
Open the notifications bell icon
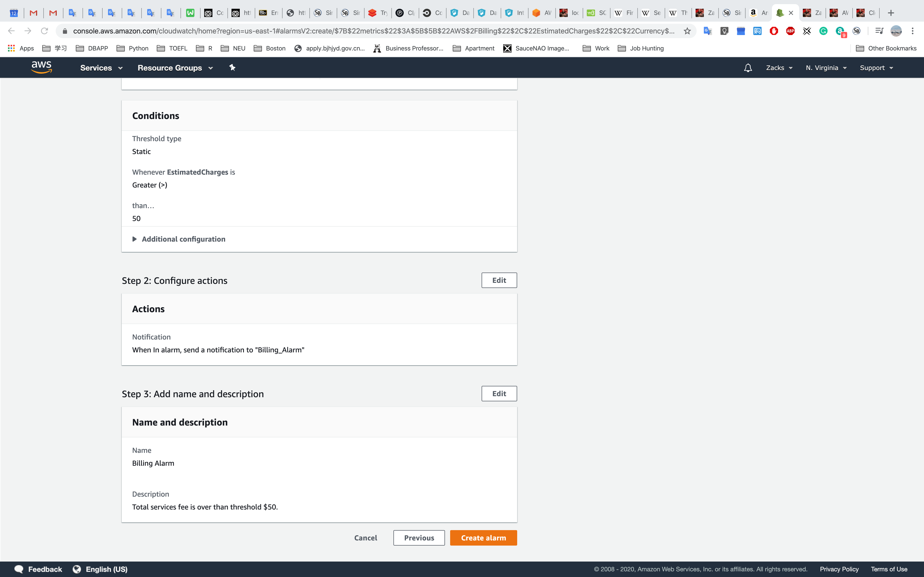tap(748, 68)
